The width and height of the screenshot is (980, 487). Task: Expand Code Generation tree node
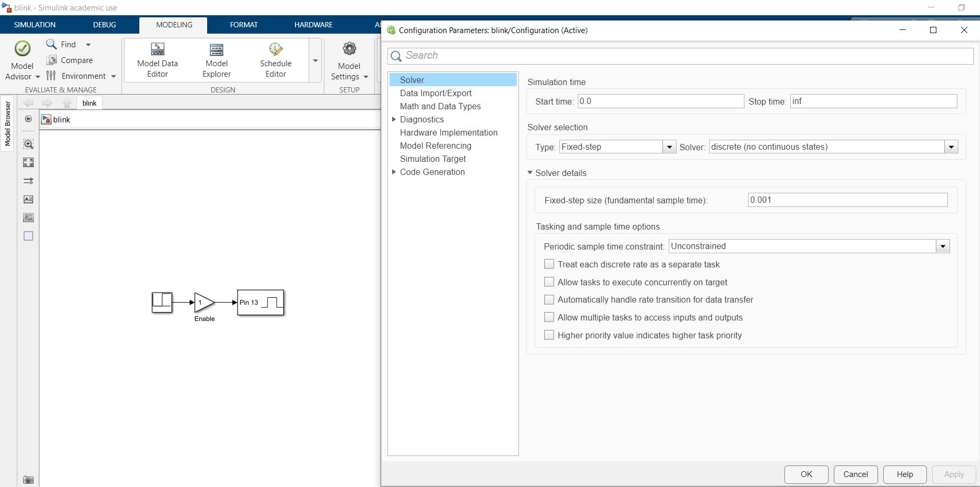click(x=394, y=172)
